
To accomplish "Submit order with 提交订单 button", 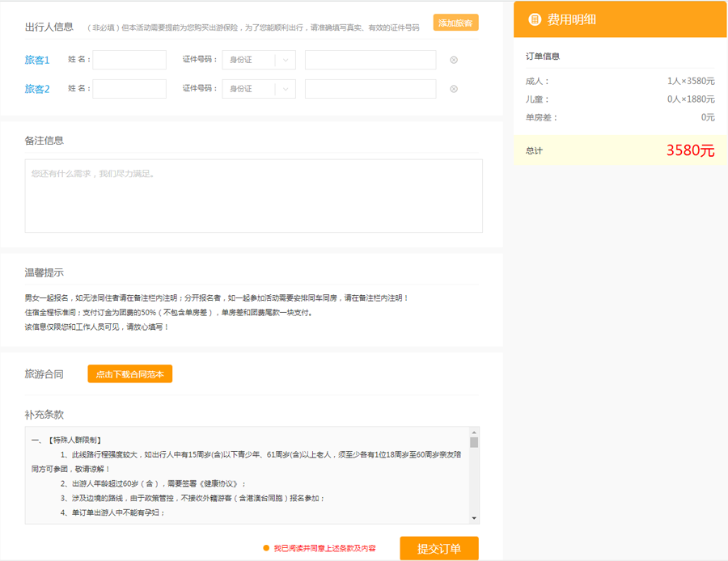I will [x=439, y=549].
